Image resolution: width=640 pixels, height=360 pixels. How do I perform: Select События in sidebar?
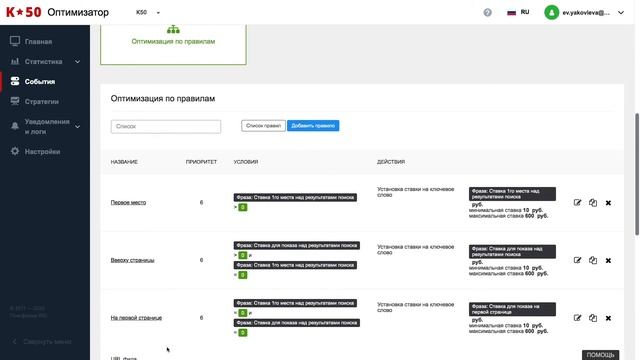[x=40, y=82]
